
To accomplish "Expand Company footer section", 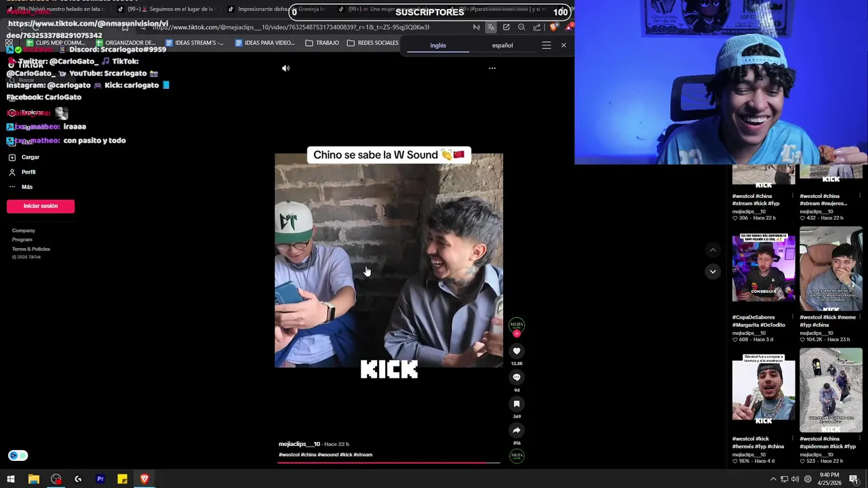I will [x=24, y=230].
